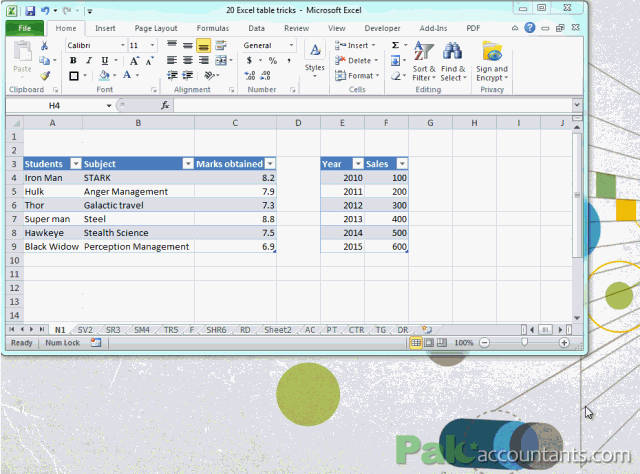Open Find & Select tool
The image size is (640, 474).
452,62
